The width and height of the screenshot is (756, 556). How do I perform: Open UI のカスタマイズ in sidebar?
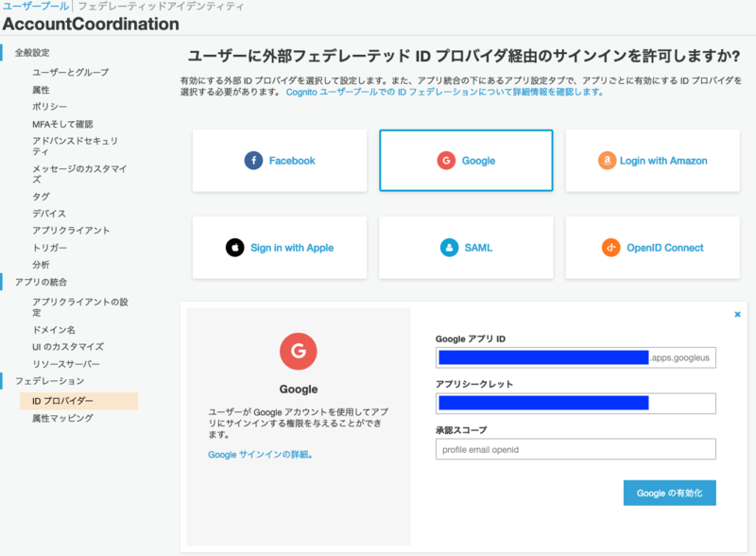[x=68, y=346]
